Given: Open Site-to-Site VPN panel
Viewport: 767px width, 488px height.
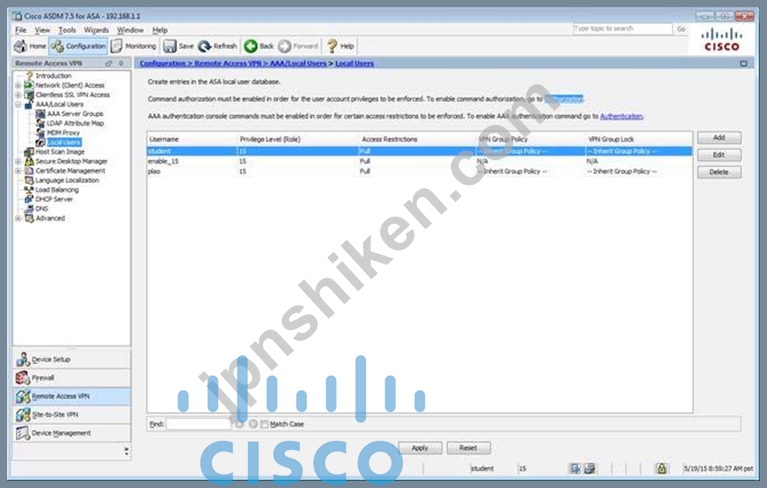Looking at the screenshot, I should pos(72,415).
